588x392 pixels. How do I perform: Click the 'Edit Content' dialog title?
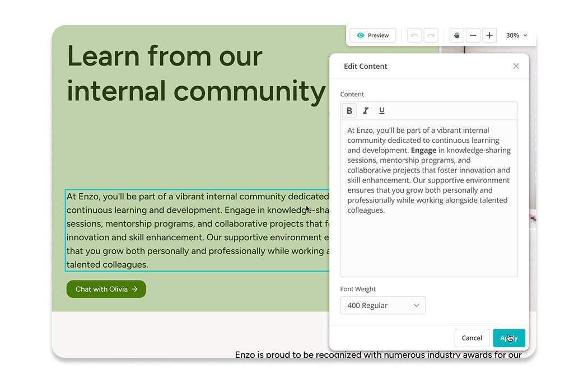(365, 67)
